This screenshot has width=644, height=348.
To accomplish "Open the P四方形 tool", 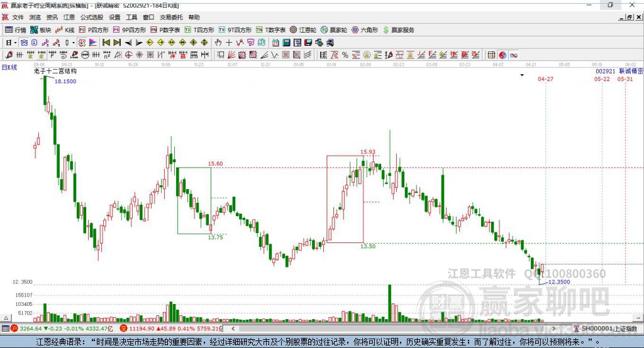I will click(94, 30).
